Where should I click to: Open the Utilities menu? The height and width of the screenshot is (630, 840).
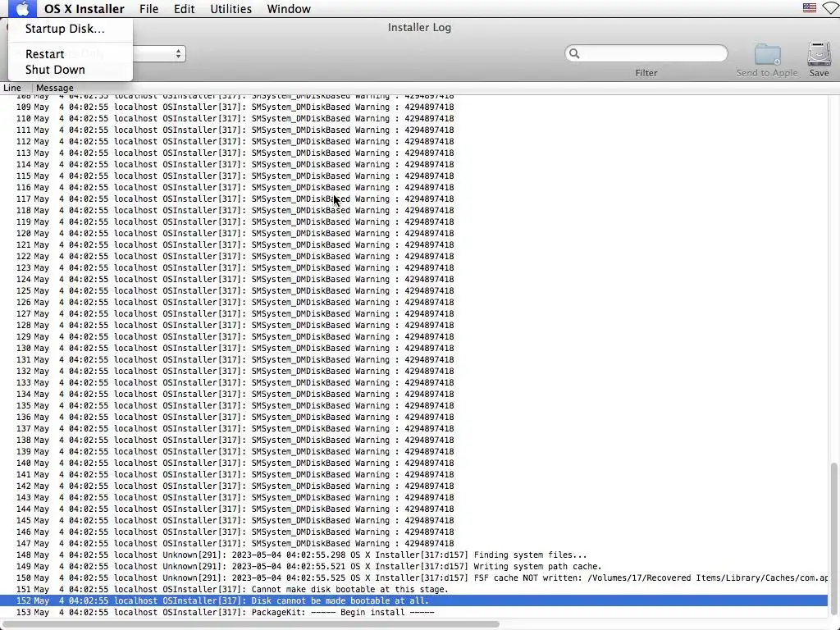point(231,9)
